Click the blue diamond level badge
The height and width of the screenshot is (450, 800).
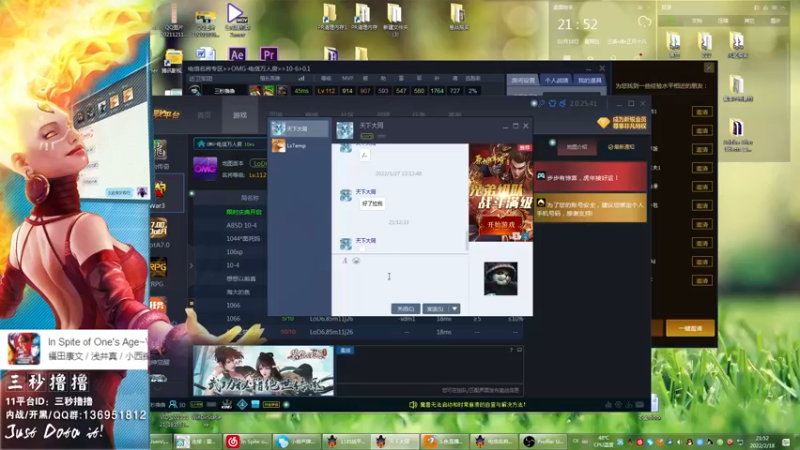[242, 405]
